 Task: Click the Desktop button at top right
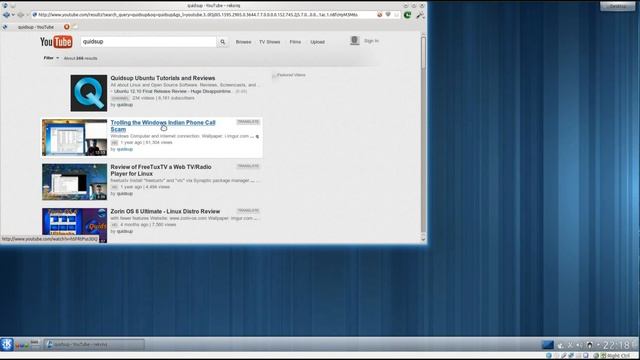617,6
